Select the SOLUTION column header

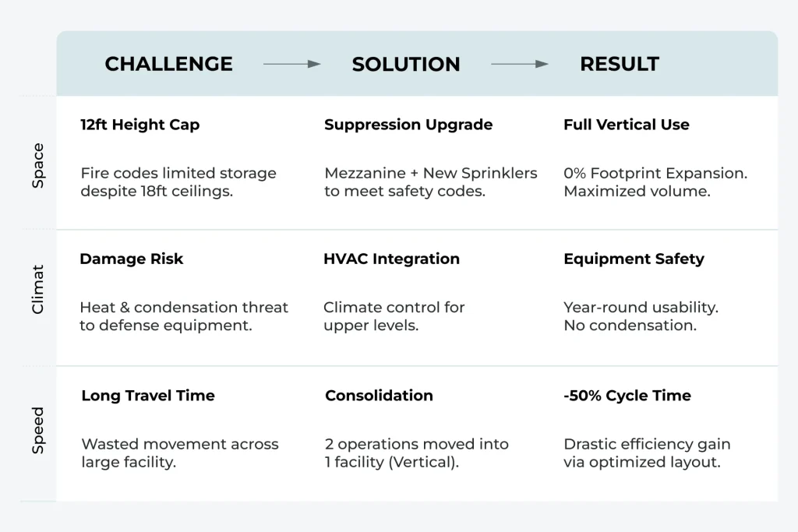click(405, 64)
